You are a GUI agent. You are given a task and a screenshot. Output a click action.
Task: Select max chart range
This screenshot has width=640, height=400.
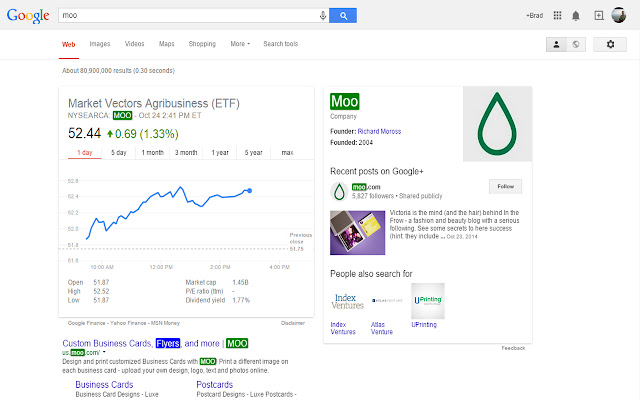(x=287, y=153)
